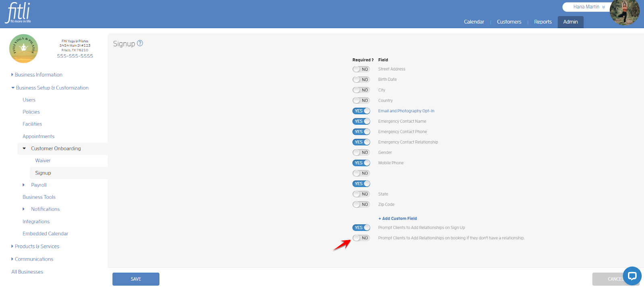
Task: Collapse Business Setup & Customization section
Action: pos(50,88)
